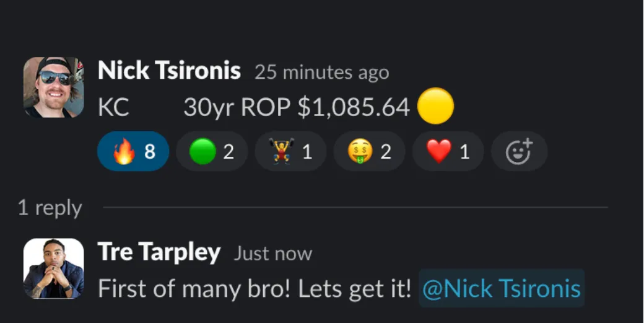Toggle the red heart reaction
This screenshot has width=644, height=323.
pos(448,151)
